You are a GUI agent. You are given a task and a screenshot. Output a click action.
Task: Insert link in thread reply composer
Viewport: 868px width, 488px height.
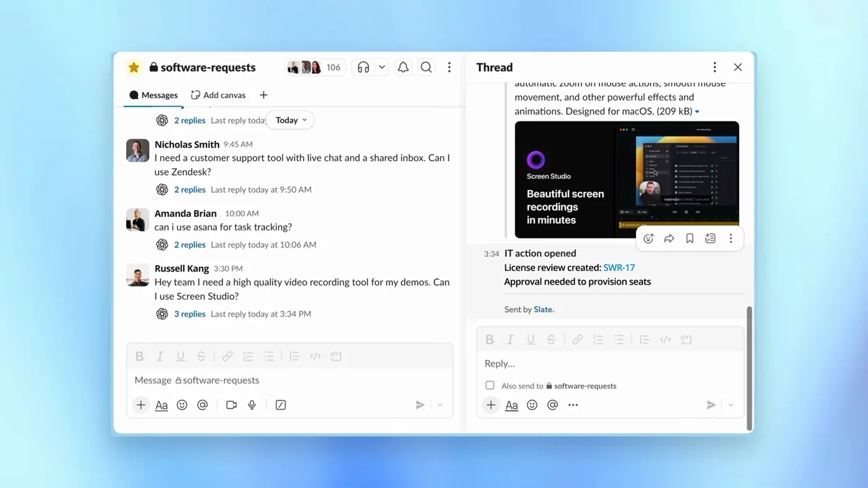(x=577, y=340)
